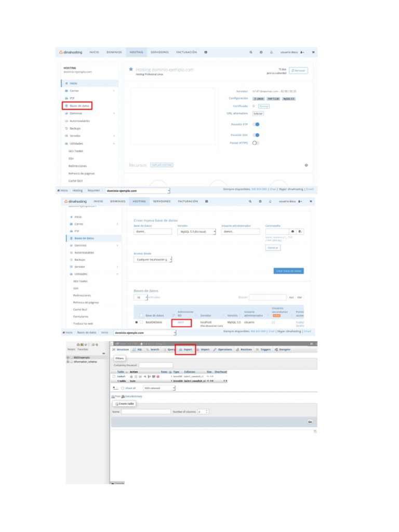Switch to the Designer tab in phpMyAdmin
This screenshot has height=532, width=399.
[283, 350]
